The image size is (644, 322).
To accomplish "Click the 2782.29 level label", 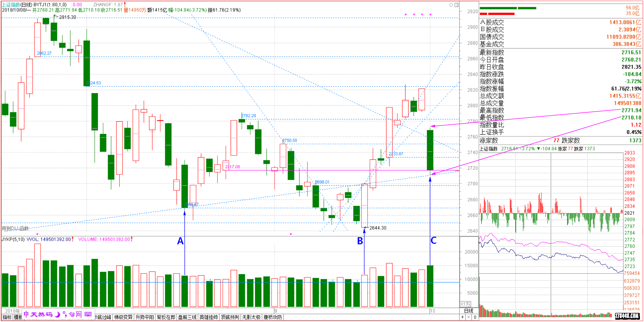I will coord(248,116).
